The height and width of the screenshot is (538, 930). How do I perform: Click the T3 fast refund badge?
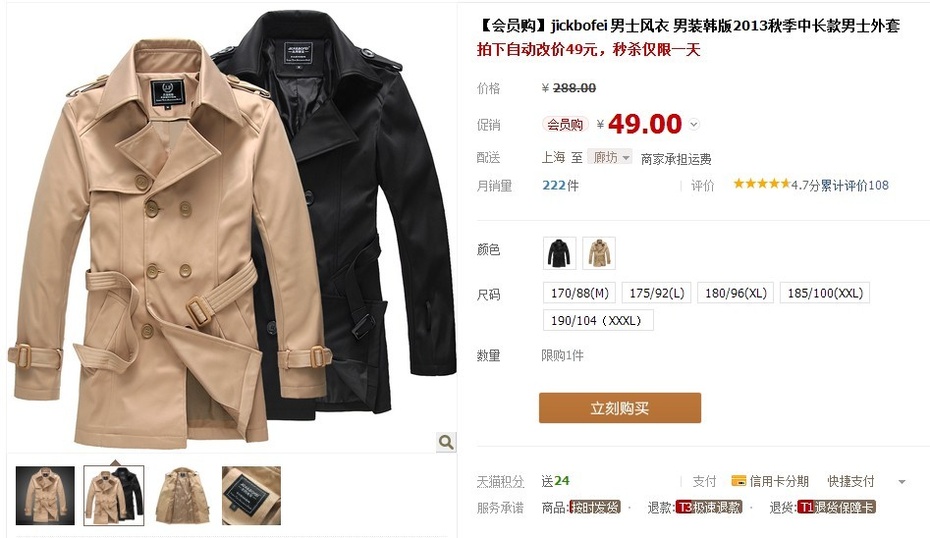click(709, 508)
